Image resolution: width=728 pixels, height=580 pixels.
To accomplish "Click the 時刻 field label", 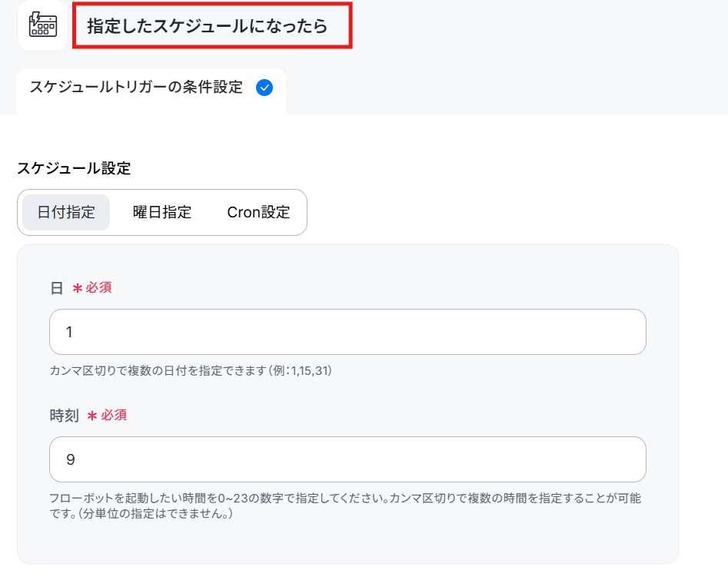I will [64, 416].
